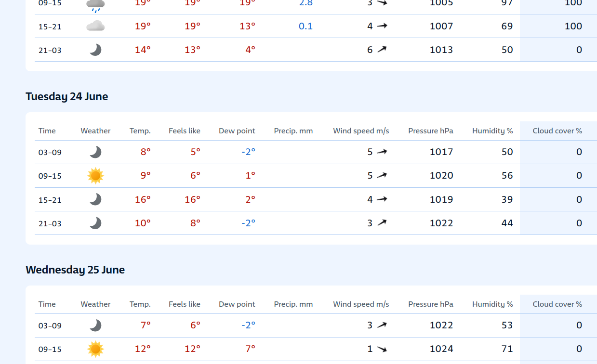Click Tuesday's Cloud cover % column header

coord(557,131)
